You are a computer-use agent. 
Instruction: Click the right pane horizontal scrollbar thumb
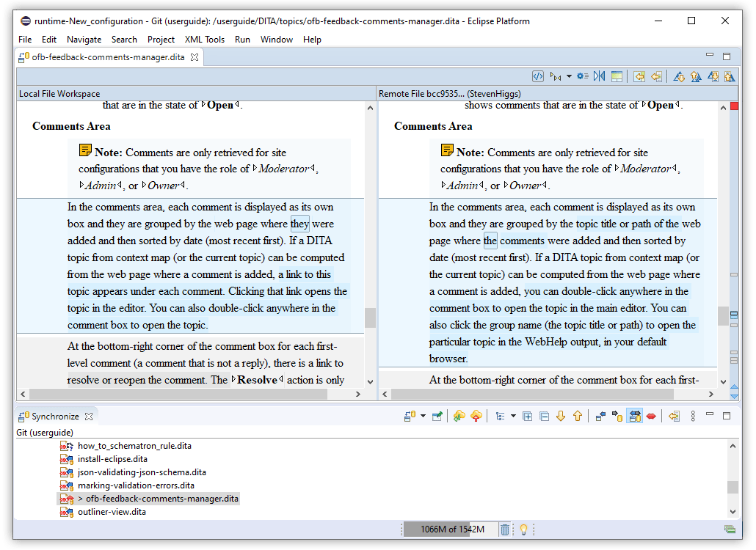(x=532, y=394)
